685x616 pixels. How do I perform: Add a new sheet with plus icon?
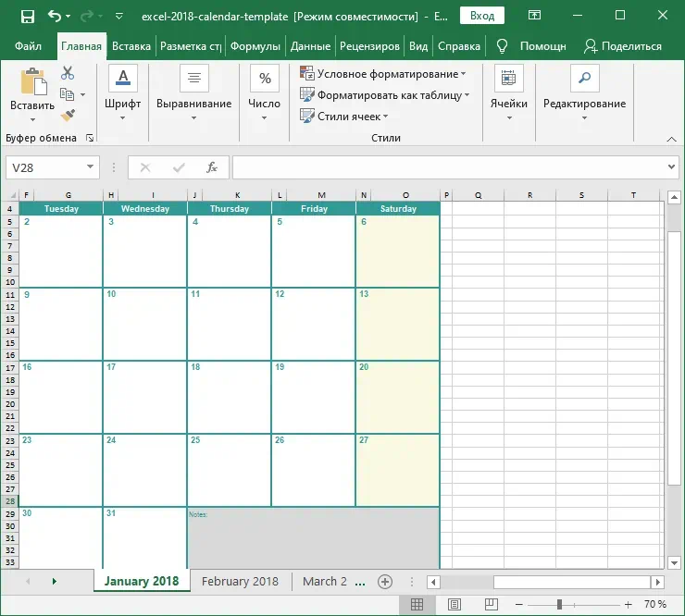tap(386, 582)
